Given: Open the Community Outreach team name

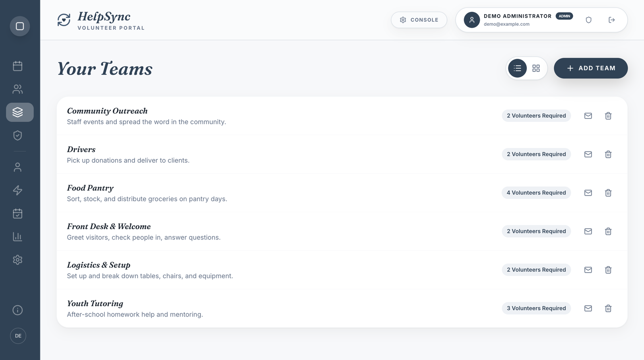Looking at the screenshot, I should pos(107,111).
